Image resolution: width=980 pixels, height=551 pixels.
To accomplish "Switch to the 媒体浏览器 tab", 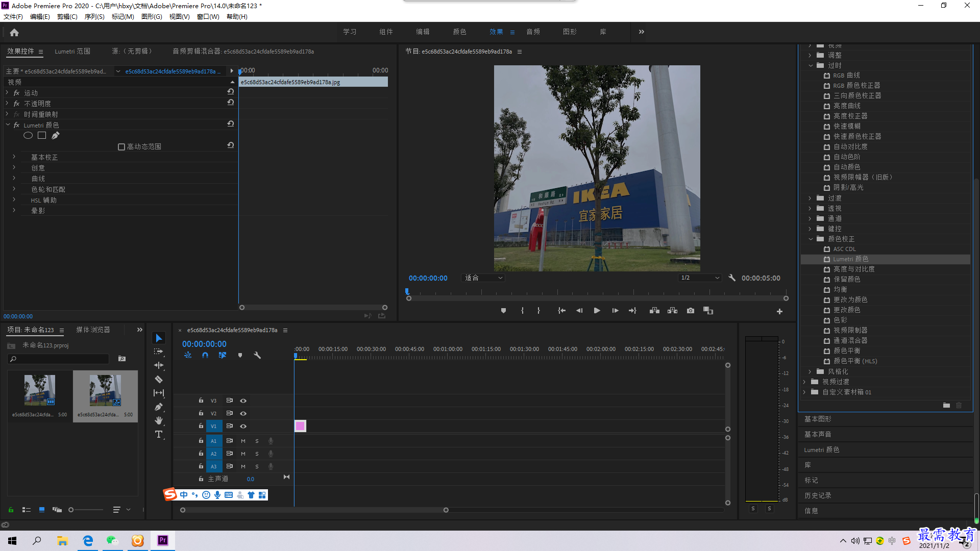I will [x=93, y=330].
